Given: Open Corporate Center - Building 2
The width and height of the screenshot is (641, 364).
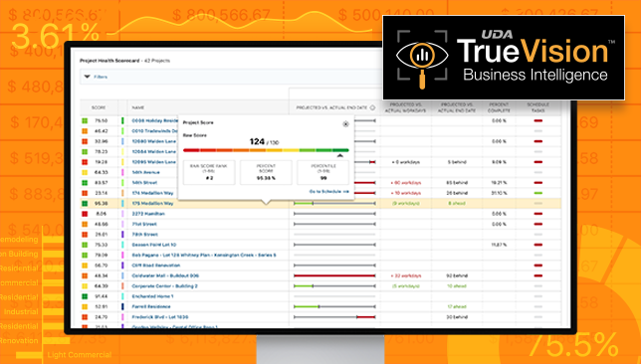Looking at the screenshot, I should [164, 286].
